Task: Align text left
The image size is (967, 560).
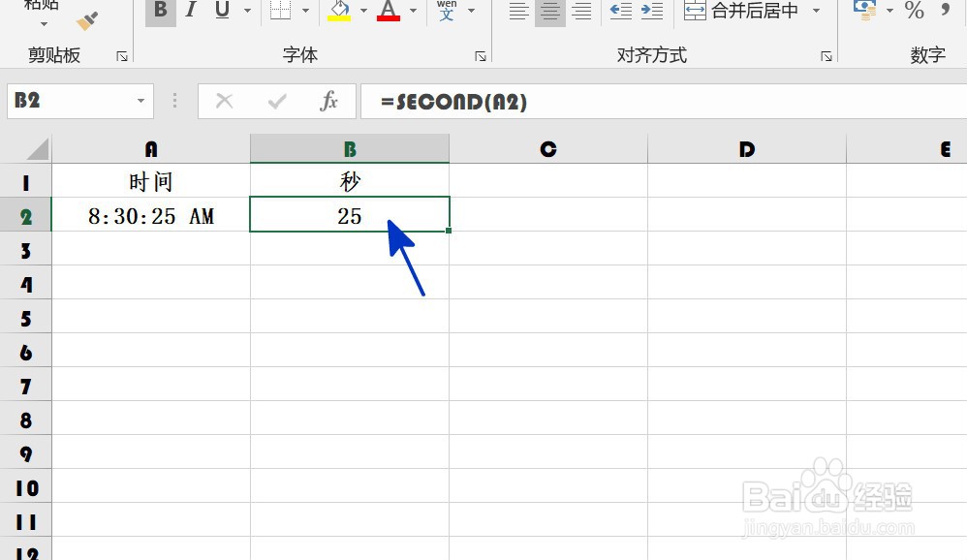Action: coord(518,11)
